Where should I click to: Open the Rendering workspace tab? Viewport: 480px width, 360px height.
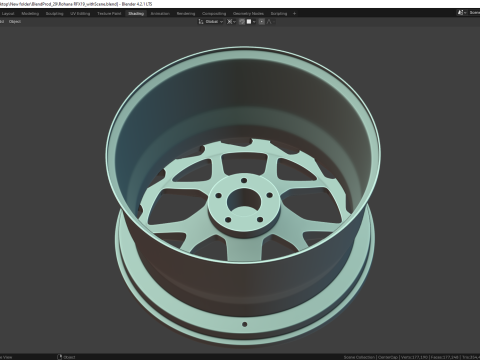186,14
